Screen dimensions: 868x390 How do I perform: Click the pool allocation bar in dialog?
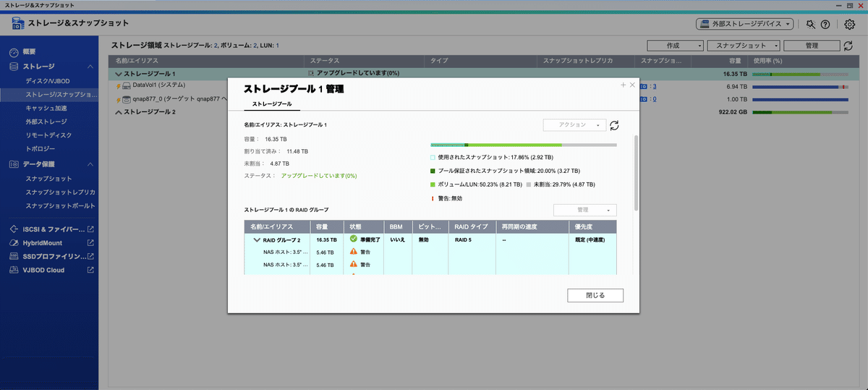pyautogui.click(x=524, y=145)
